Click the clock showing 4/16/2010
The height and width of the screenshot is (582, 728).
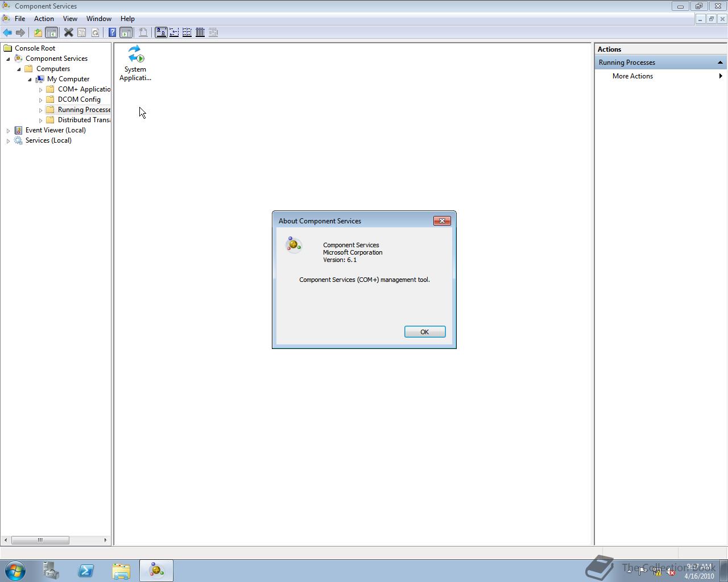[x=699, y=571]
